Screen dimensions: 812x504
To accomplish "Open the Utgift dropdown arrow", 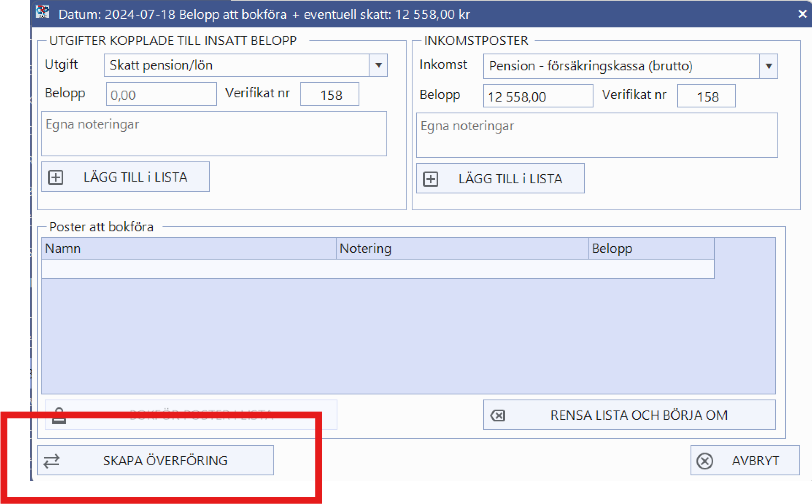I will [x=378, y=65].
